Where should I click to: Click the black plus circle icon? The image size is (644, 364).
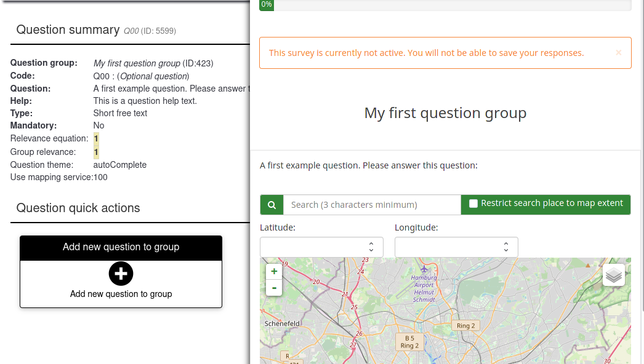121,274
